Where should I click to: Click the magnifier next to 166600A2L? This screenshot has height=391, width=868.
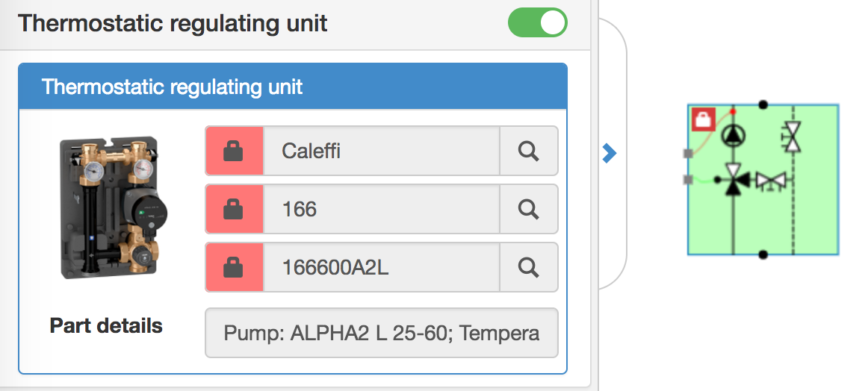(529, 267)
